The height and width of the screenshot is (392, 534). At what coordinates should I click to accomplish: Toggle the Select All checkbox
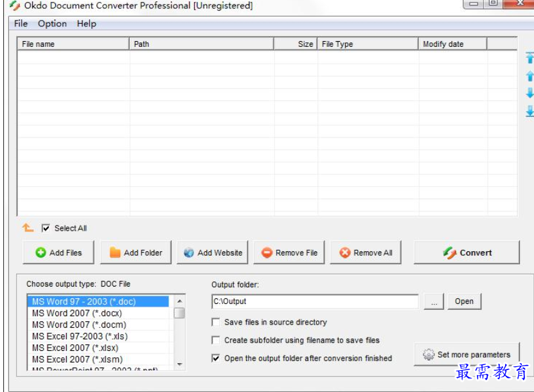(x=46, y=228)
